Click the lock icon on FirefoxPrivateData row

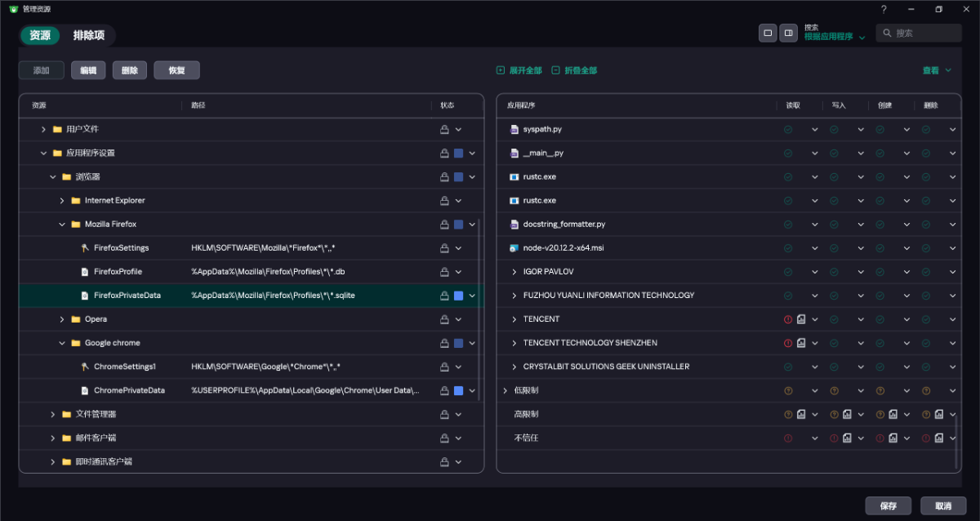(x=444, y=296)
